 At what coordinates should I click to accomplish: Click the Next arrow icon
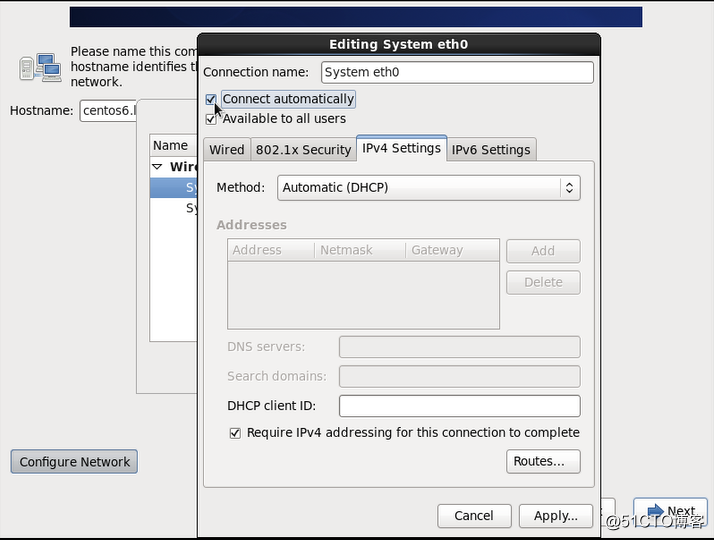point(655,511)
